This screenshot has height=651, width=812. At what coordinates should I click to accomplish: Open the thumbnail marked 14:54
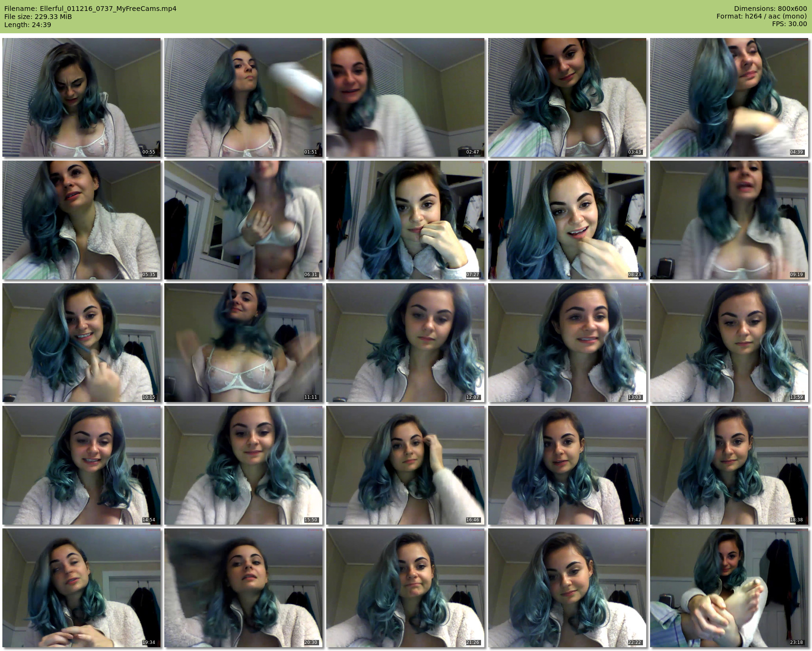(82, 465)
